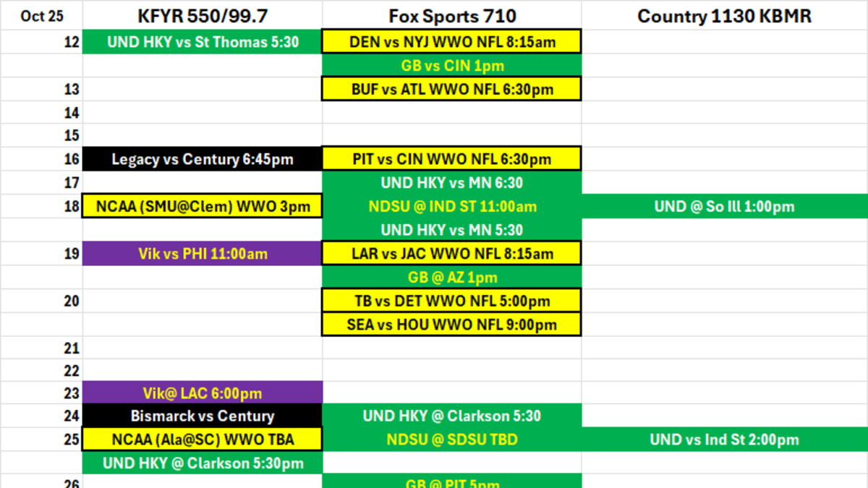Click the Legacy vs Century 6:45pm cell

coord(203,159)
